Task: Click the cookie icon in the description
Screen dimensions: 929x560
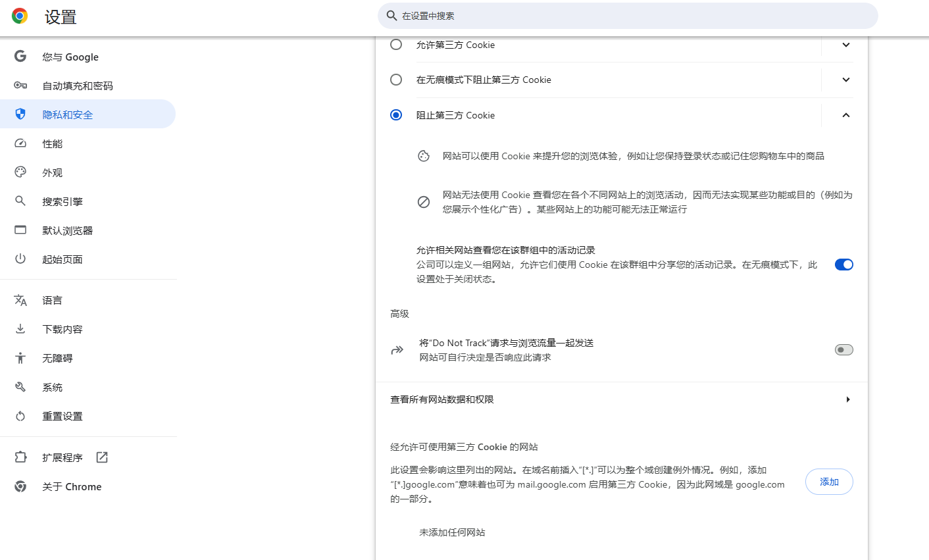Action: (x=424, y=156)
